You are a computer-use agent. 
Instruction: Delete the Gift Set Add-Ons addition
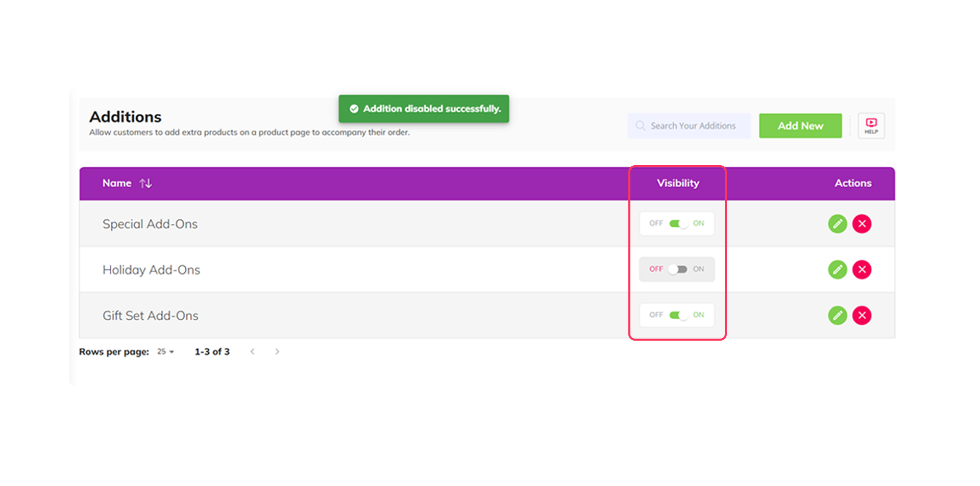(862, 315)
